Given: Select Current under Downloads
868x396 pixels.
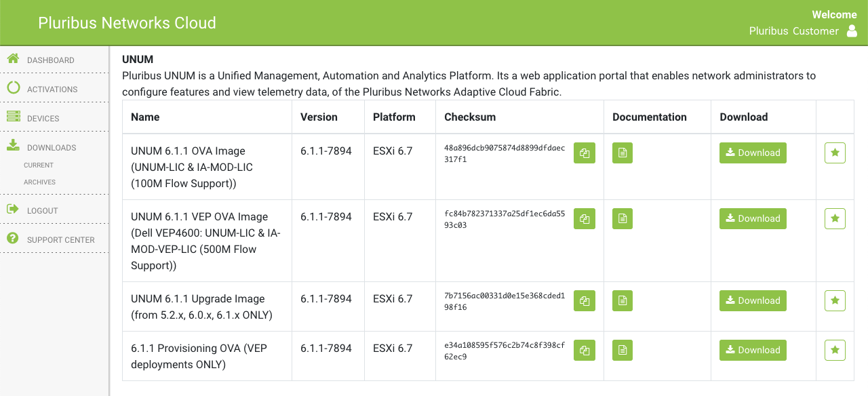Looking at the screenshot, I should (39, 165).
